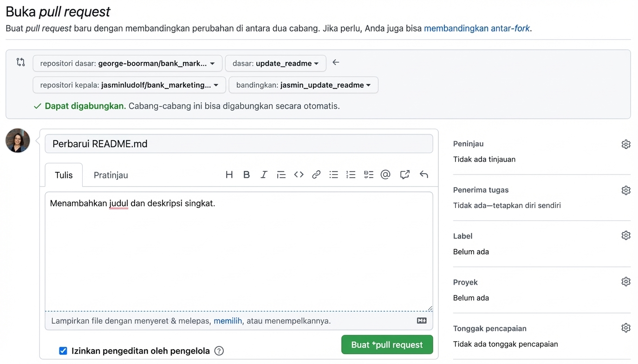The image size is (638, 364).
Task: Open the repositori kepala dropdown
Action: tap(130, 85)
